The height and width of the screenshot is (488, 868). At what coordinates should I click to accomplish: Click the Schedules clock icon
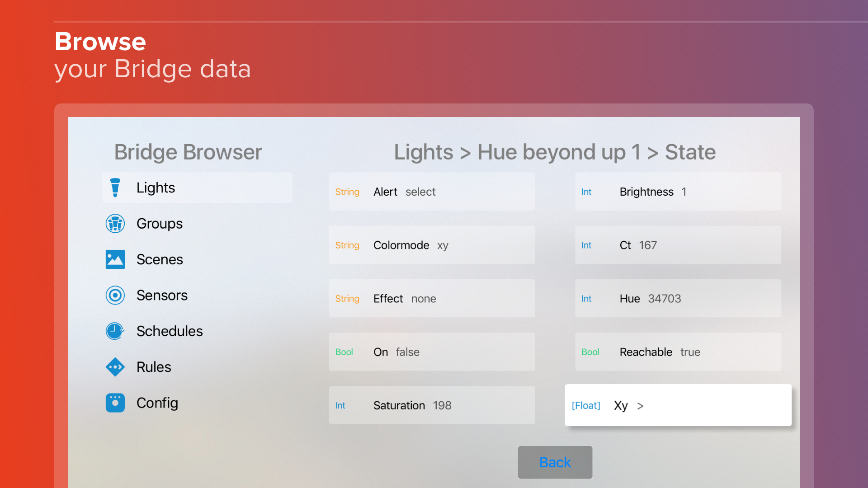(115, 331)
